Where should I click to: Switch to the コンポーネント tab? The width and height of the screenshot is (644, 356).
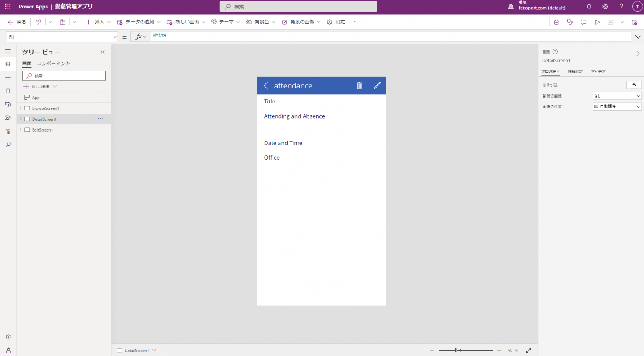(x=53, y=64)
